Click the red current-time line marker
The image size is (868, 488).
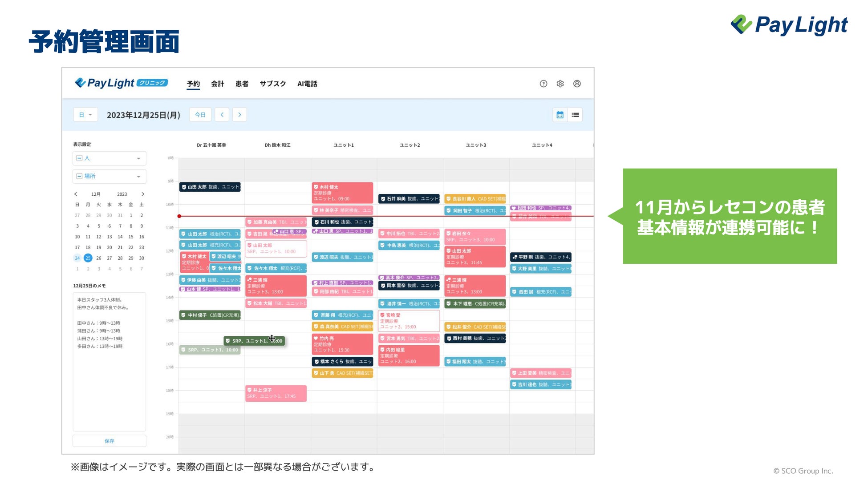179,216
